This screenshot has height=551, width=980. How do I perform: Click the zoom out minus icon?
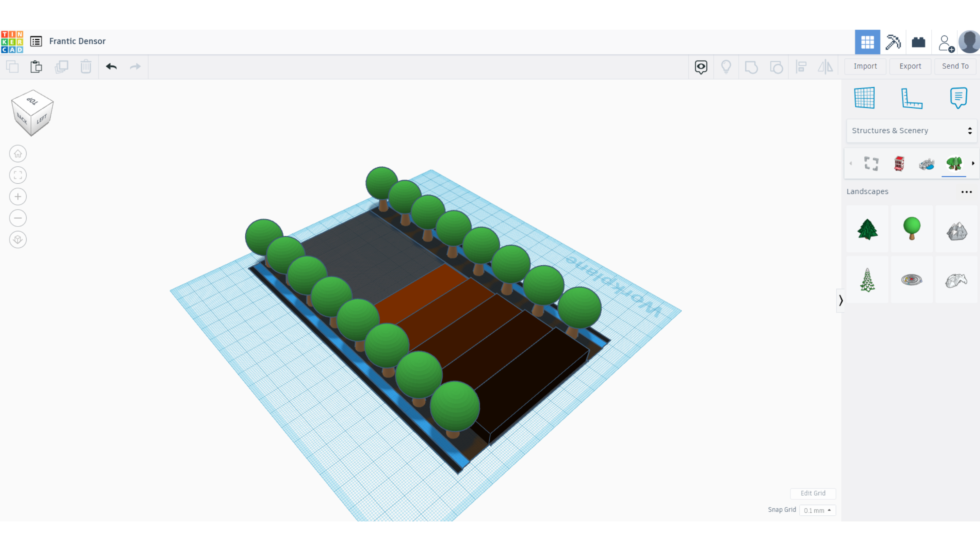18,218
